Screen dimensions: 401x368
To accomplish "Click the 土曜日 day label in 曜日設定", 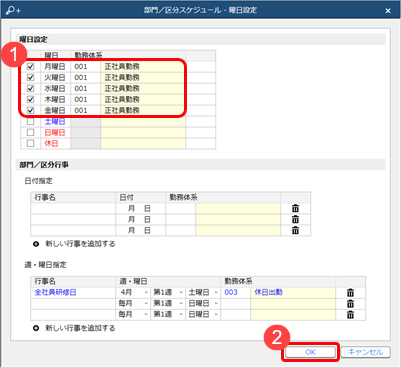I will (x=55, y=121).
